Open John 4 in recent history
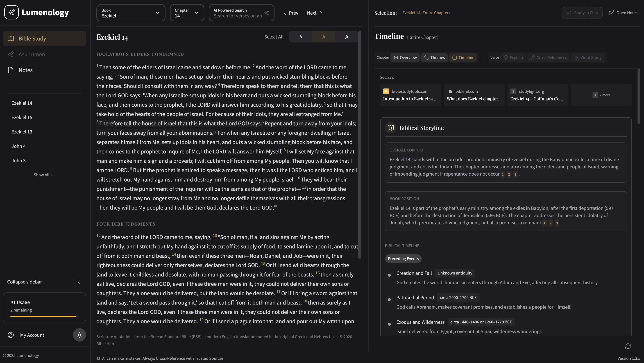 [19, 146]
